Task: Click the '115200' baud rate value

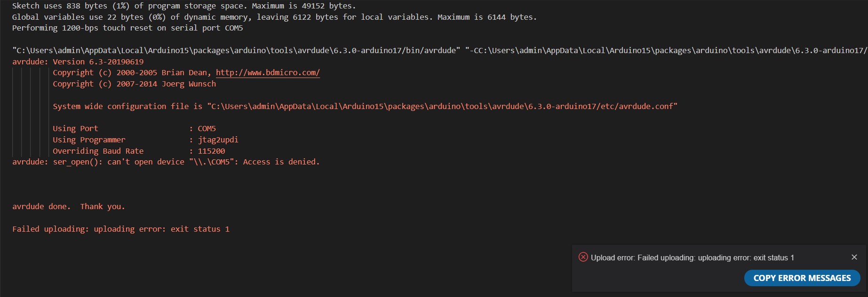Action: pyautogui.click(x=211, y=151)
